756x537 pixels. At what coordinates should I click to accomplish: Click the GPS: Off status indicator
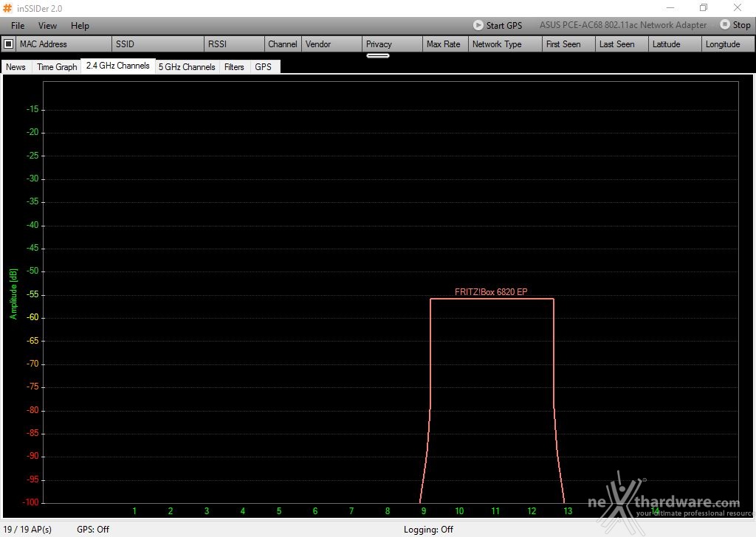click(93, 530)
